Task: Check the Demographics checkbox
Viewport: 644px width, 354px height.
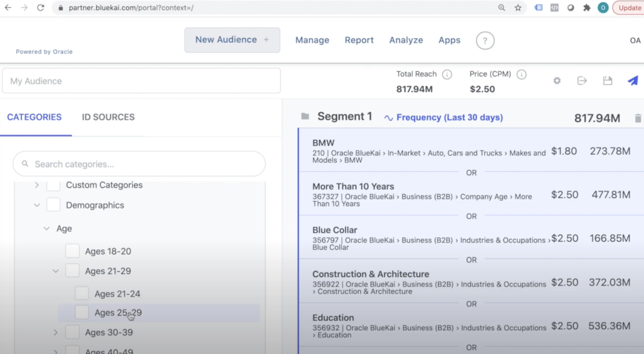Action: coord(53,205)
